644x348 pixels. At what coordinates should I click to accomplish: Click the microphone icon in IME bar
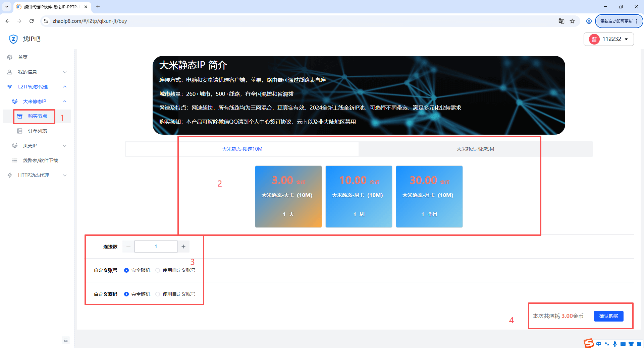(x=615, y=344)
